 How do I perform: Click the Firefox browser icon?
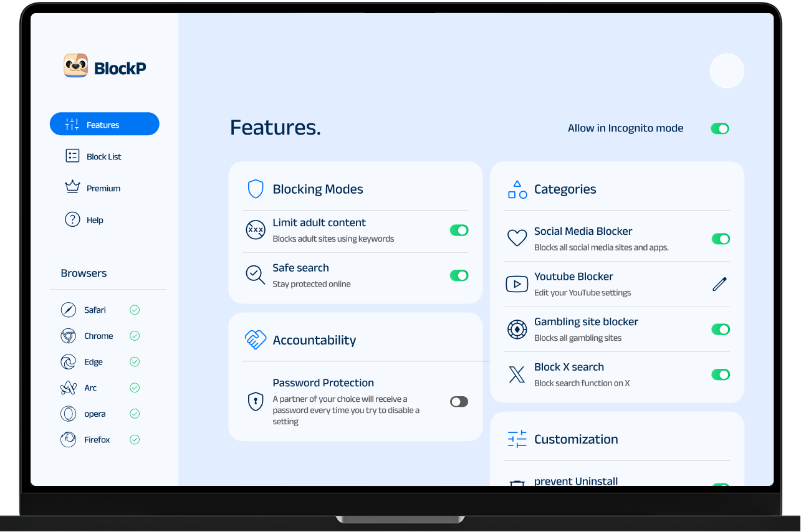pyautogui.click(x=68, y=440)
